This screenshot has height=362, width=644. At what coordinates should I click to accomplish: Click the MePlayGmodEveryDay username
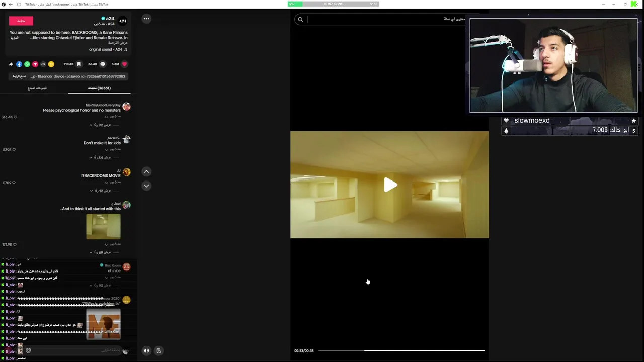(103, 105)
